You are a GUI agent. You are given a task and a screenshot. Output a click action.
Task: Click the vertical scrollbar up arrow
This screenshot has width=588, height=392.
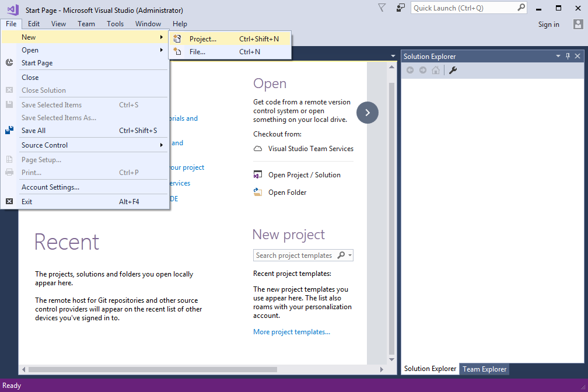391,67
